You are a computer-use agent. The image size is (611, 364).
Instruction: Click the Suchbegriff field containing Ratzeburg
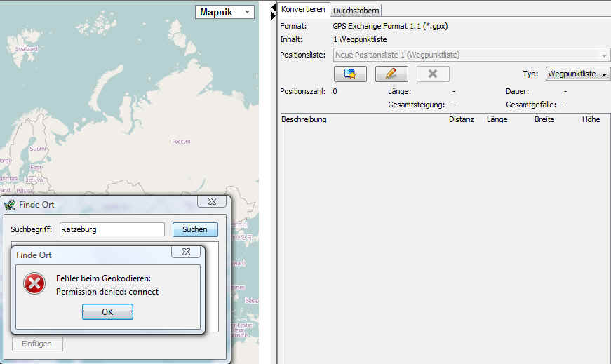(x=111, y=229)
